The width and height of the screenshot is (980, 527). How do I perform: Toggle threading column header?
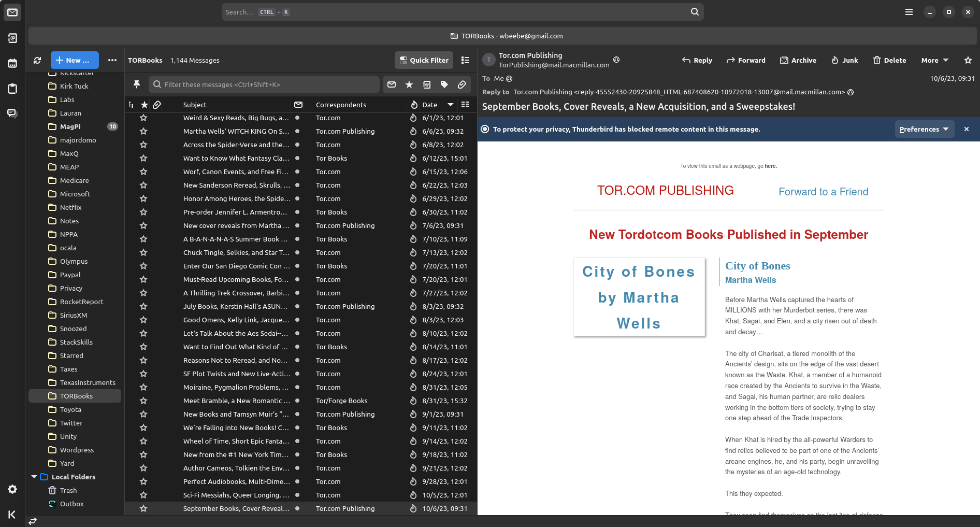[x=131, y=105]
